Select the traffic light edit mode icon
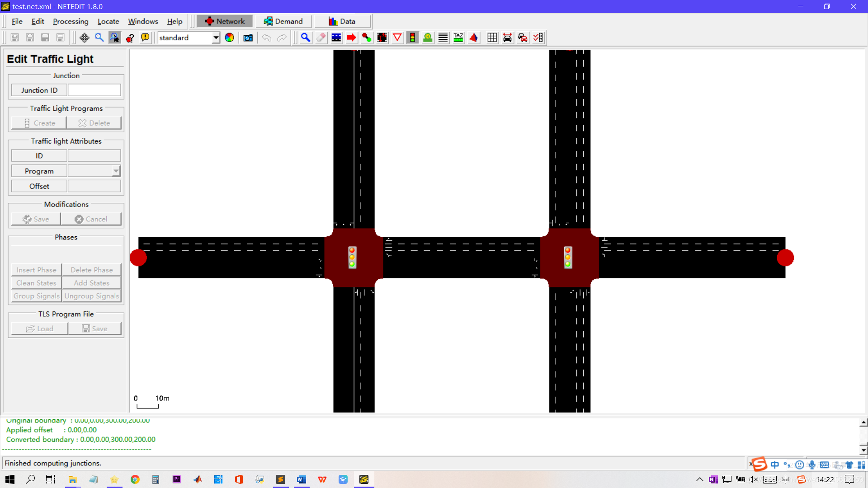The height and width of the screenshot is (488, 868). click(412, 38)
